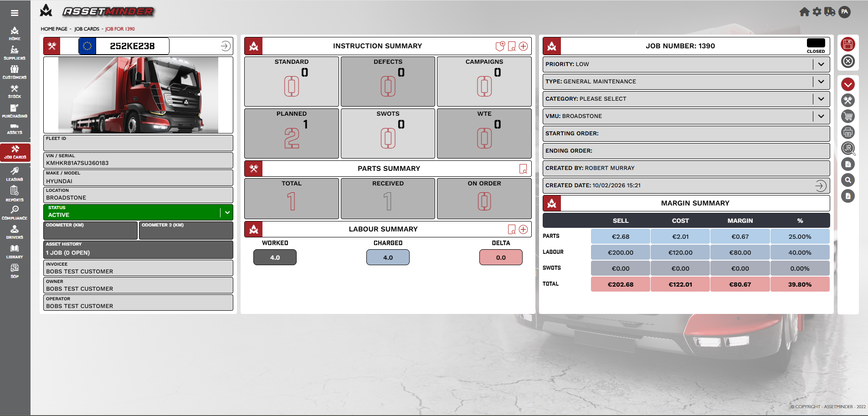Image resolution: width=868 pixels, height=416 pixels.
Task: Open the shopping cart icon in right toolbar
Action: pyautogui.click(x=847, y=117)
